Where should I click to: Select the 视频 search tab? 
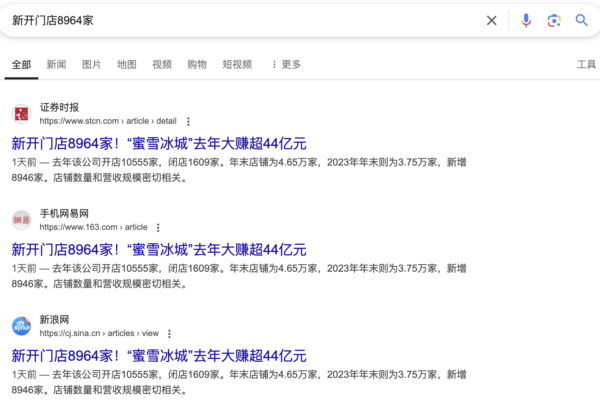tap(162, 65)
